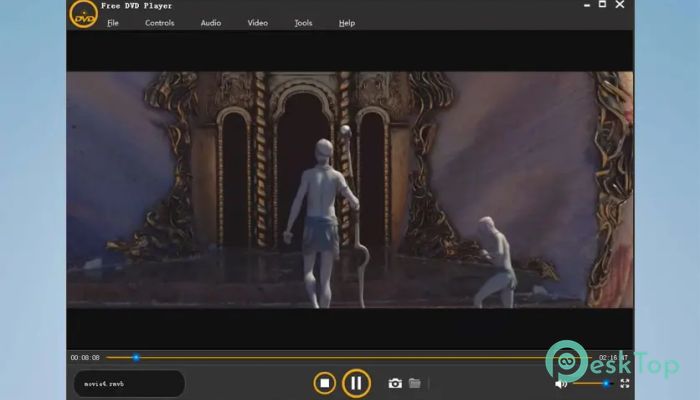The height and width of the screenshot is (400, 700).
Task: Enter fullscreen mode via expand icon
Action: tap(625, 383)
